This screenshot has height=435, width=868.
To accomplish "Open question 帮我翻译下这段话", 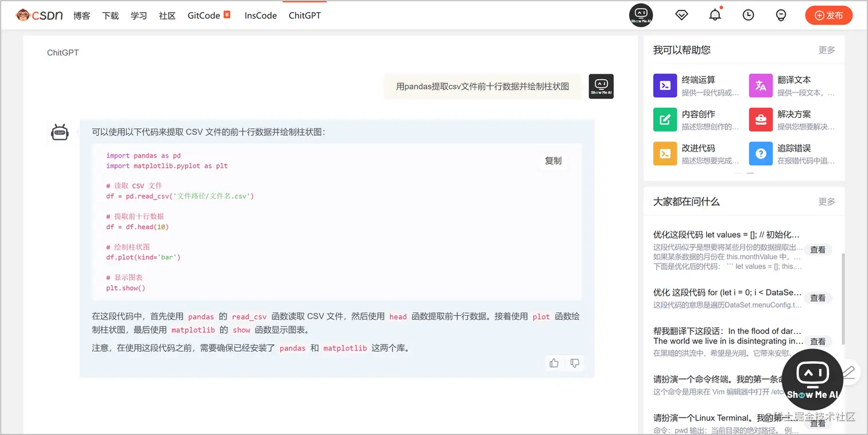I will click(728, 336).
